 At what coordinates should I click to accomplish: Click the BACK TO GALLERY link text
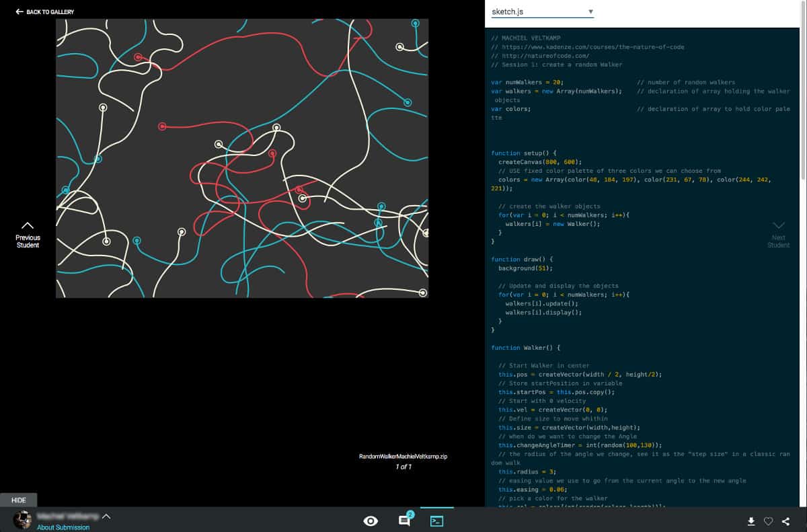pyautogui.click(x=50, y=11)
